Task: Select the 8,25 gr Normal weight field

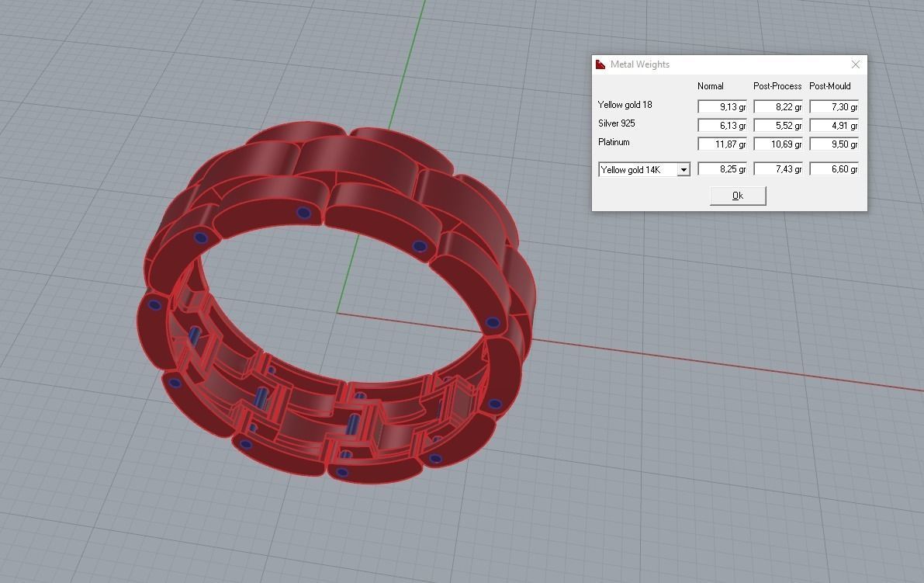Action: tap(722, 169)
